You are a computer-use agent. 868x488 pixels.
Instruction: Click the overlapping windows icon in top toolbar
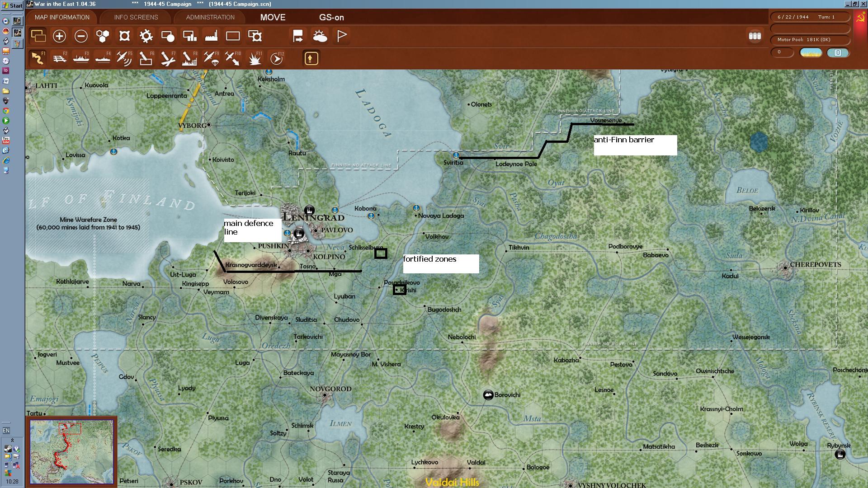[38, 36]
